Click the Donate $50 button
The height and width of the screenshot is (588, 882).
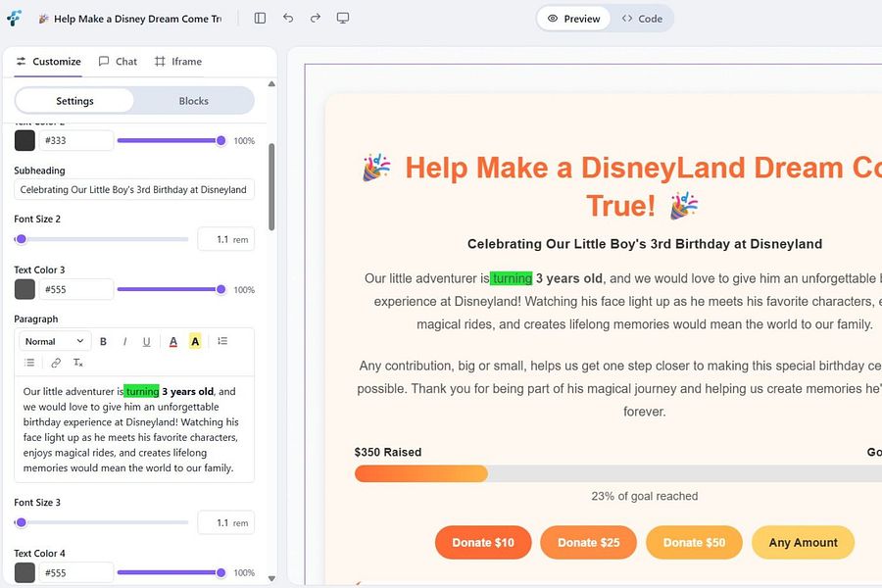(x=694, y=542)
